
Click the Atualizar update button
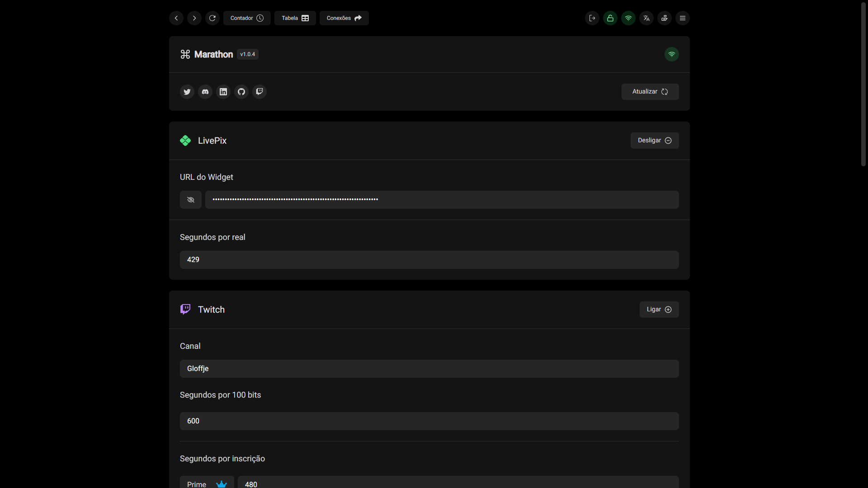click(x=650, y=92)
